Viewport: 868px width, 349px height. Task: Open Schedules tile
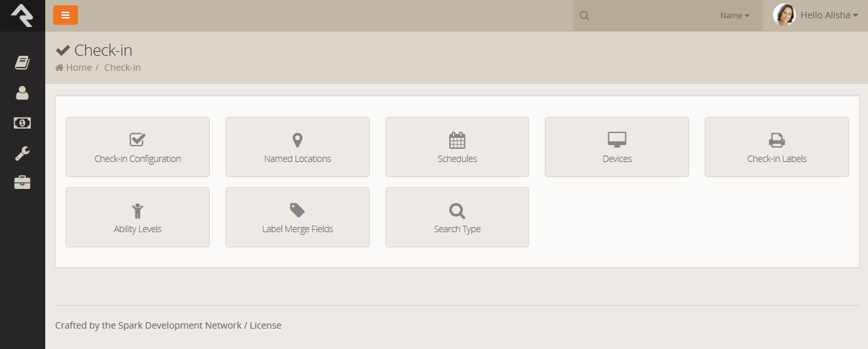pos(457,147)
